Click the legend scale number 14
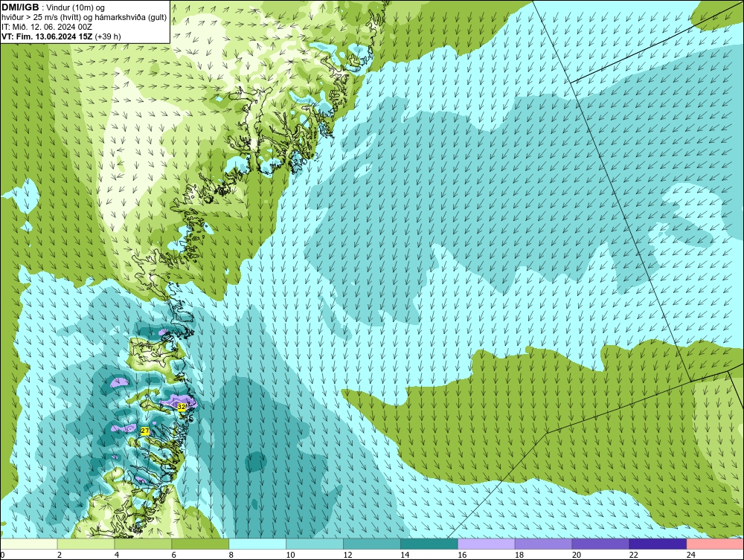The width and height of the screenshot is (744, 560). coord(405,555)
